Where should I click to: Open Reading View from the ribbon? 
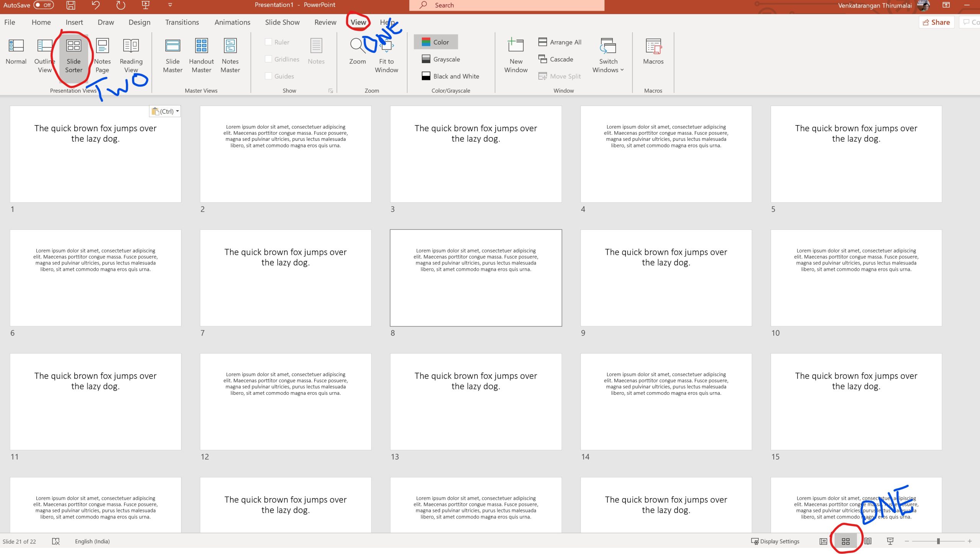pos(131,55)
